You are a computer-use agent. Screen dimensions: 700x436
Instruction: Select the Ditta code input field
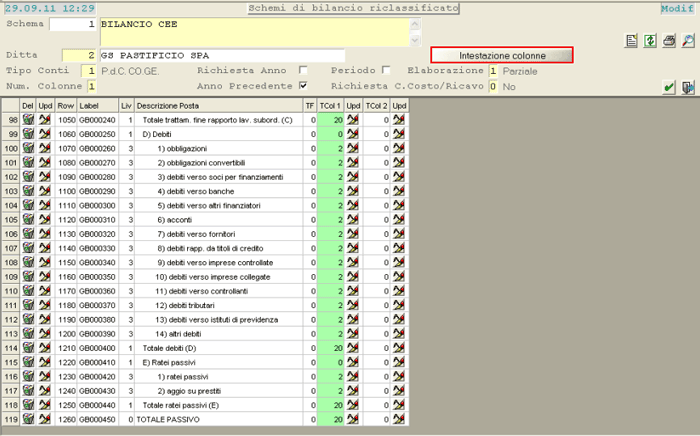tap(79, 55)
